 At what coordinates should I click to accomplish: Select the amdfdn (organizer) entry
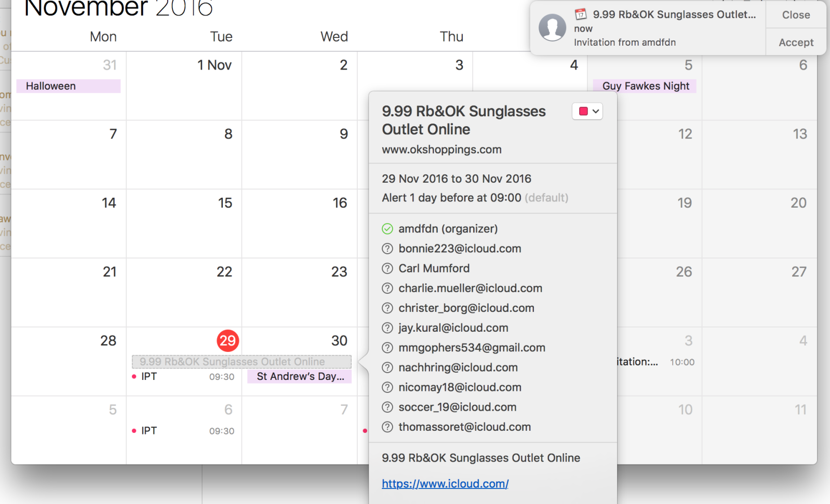(448, 229)
